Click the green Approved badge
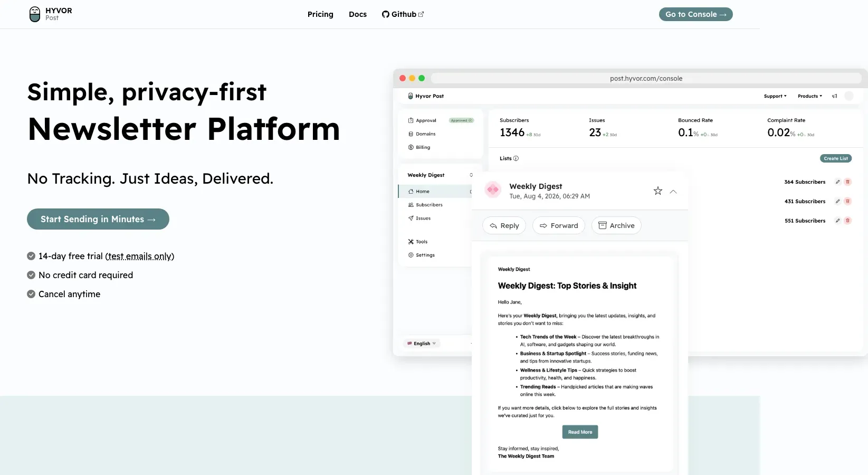 [461, 120]
